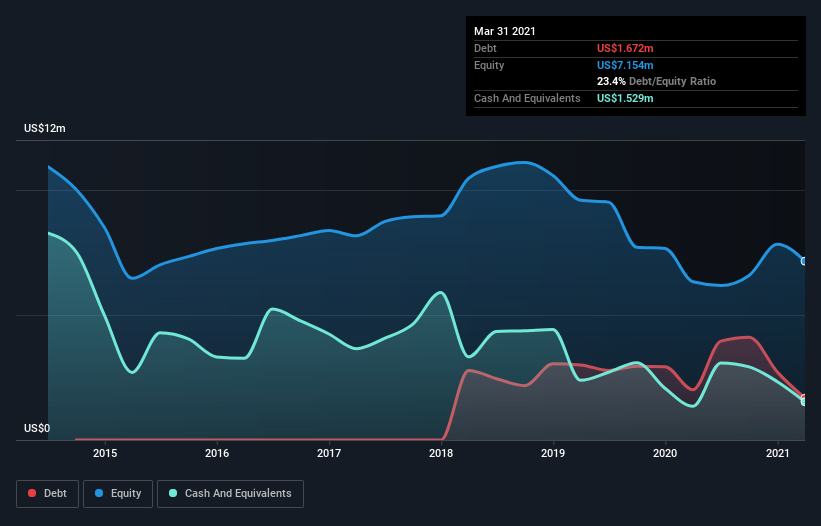The image size is (821, 526).
Task: Click the Mar 31 2021 tooltip date
Action: coord(505,31)
